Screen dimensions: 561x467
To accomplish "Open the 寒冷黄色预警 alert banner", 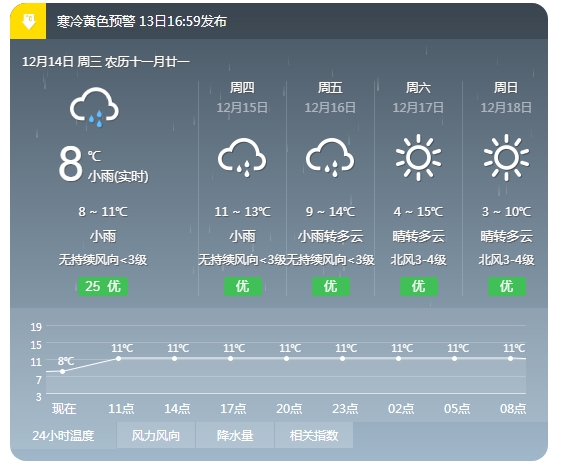I will click(279, 21).
